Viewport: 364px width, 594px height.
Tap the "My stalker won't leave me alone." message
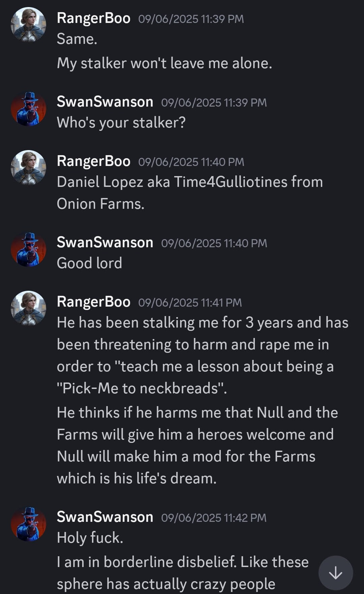point(164,63)
